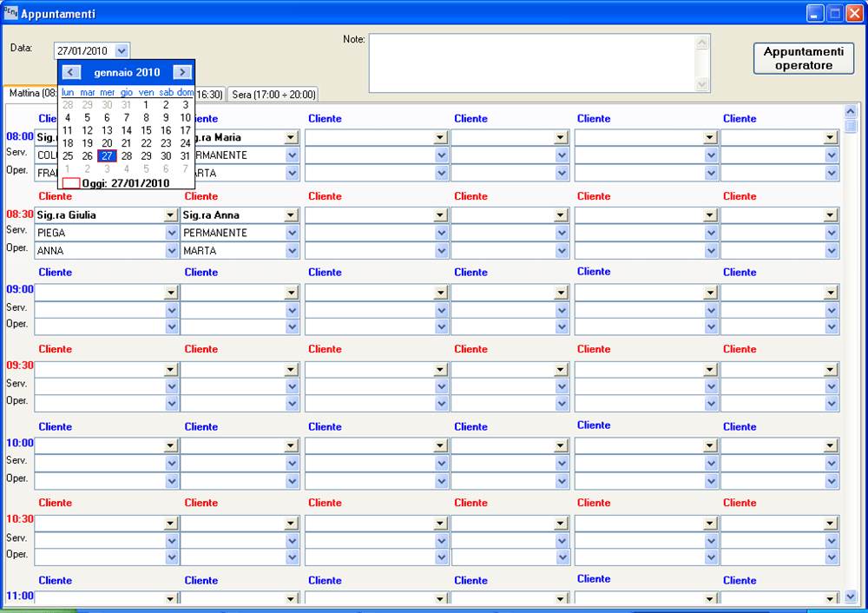Open Sig.ra Anna client dropdown
868x613 pixels.
click(x=292, y=215)
